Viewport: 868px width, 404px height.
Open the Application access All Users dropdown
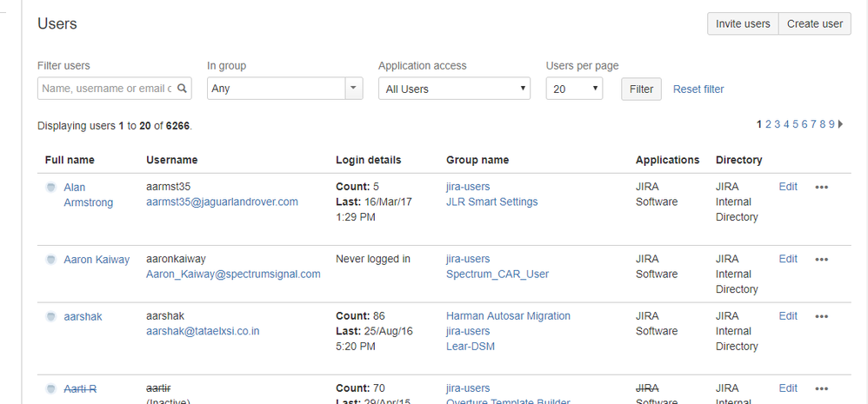[454, 89]
